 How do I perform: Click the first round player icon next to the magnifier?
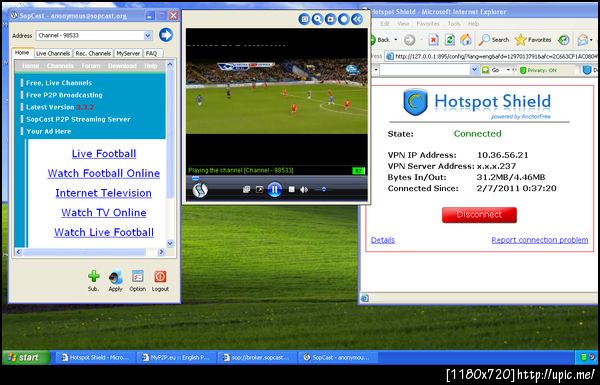pyautogui.click(x=304, y=19)
